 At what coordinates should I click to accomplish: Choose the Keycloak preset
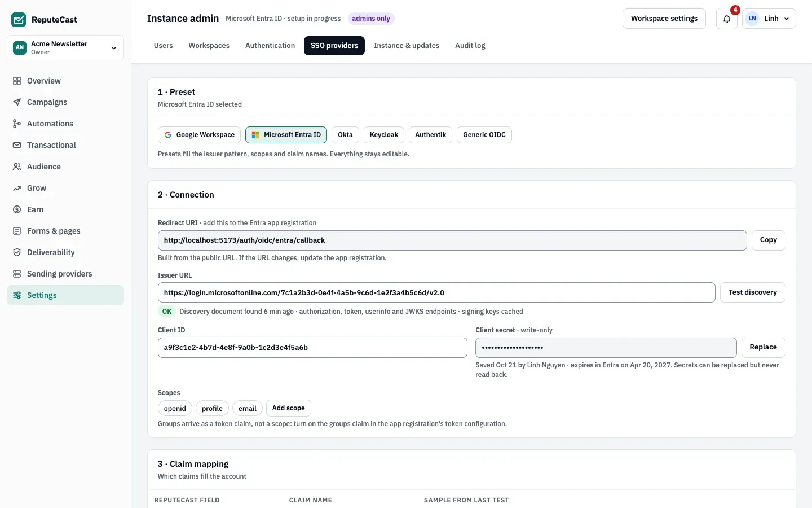(384, 135)
